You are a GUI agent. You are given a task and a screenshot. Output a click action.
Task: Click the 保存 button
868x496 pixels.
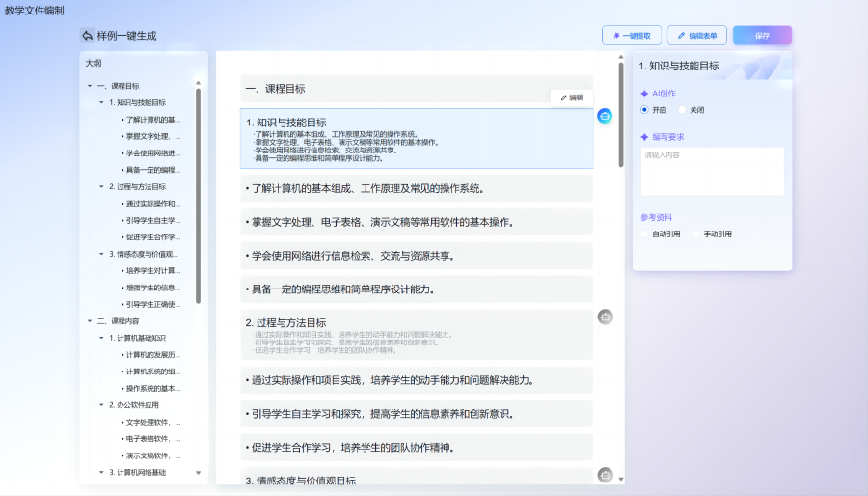point(762,36)
